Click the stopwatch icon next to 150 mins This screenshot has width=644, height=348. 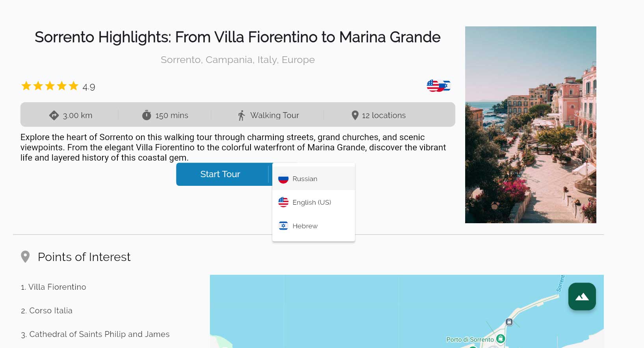[x=147, y=115]
